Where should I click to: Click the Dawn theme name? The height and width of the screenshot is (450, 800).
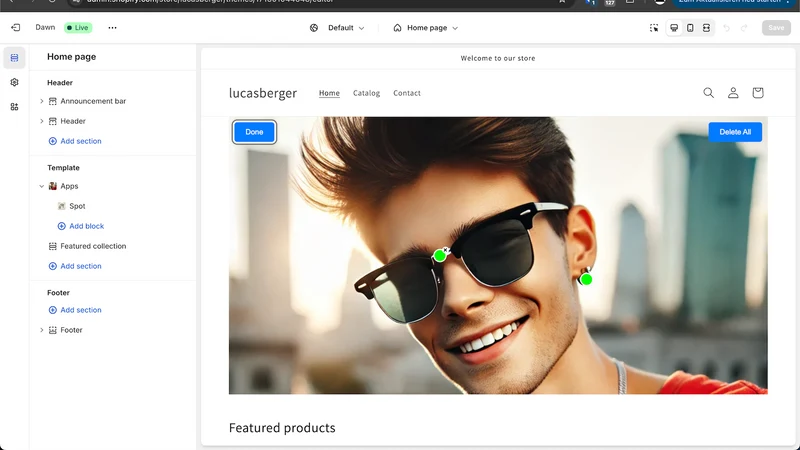click(x=45, y=28)
